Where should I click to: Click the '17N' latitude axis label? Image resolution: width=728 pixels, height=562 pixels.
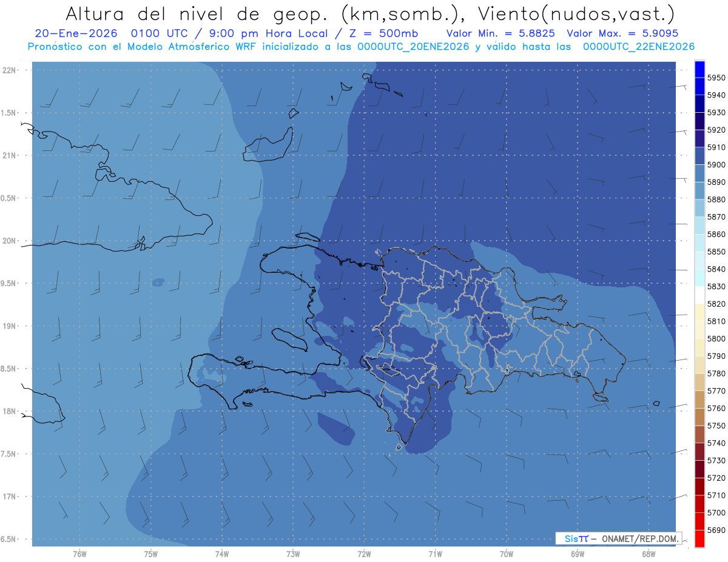tap(9, 497)
